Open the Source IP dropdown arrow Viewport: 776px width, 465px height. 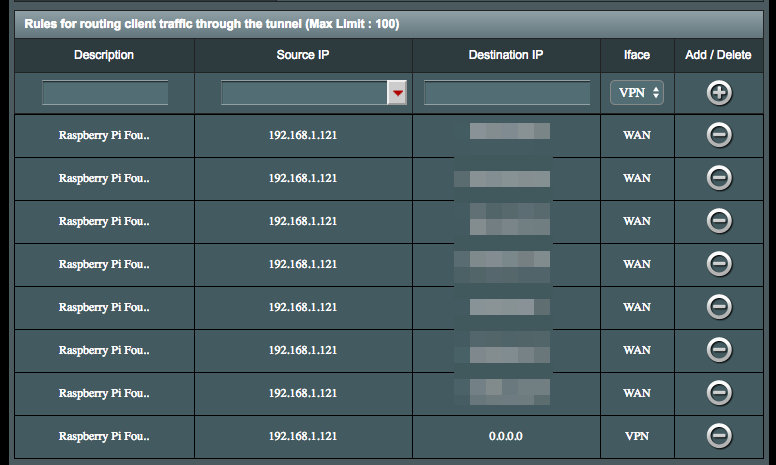click(398, 93)
